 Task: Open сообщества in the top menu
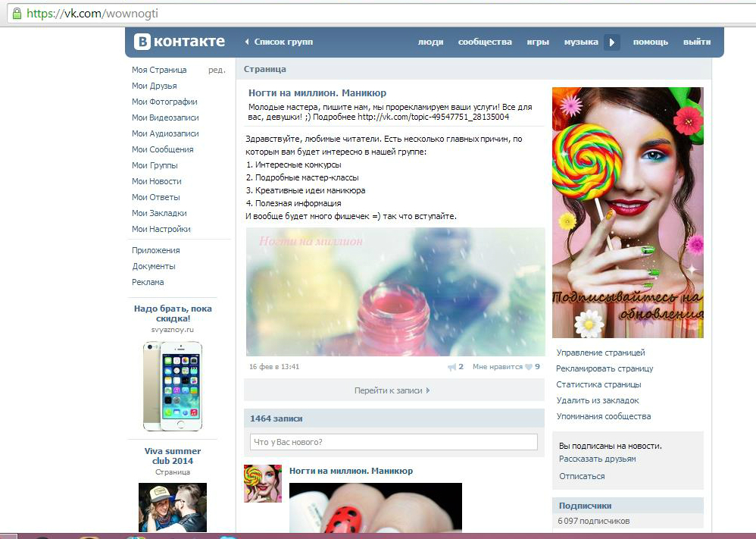(485, 42)
